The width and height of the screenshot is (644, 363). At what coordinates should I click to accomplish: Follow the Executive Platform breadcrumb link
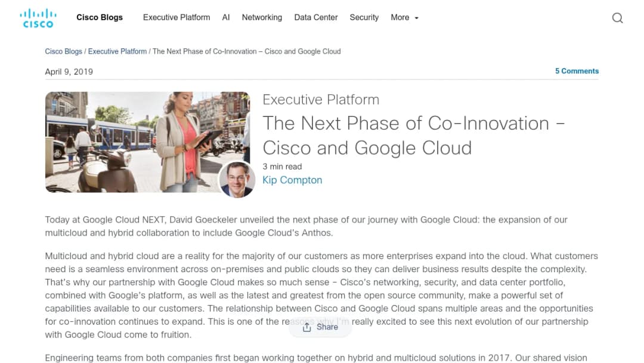click(117, 51)
